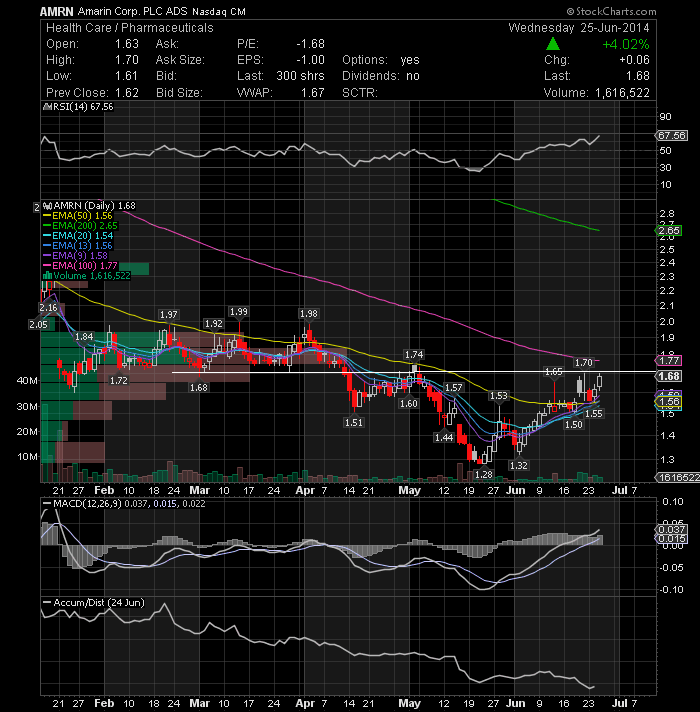Click the small icon before RSI(14)
Image resolution: width=700 pixels, height=712 pixels.
[47, 107]
